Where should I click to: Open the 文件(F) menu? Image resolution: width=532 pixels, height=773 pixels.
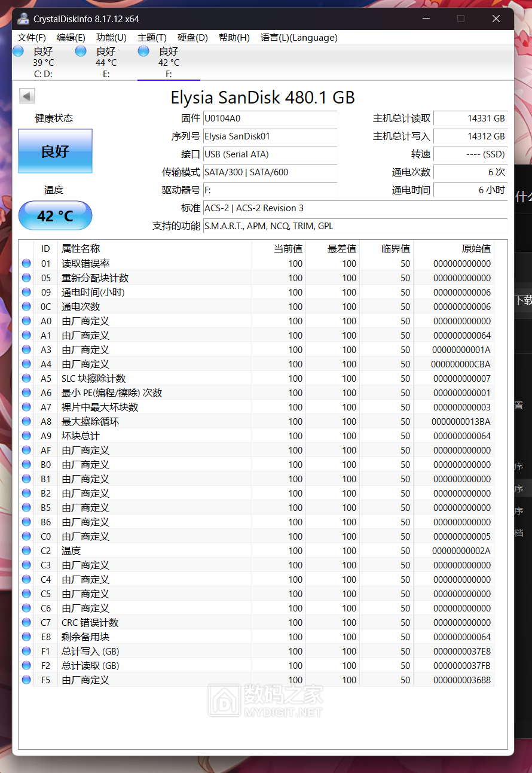(32, 38)
